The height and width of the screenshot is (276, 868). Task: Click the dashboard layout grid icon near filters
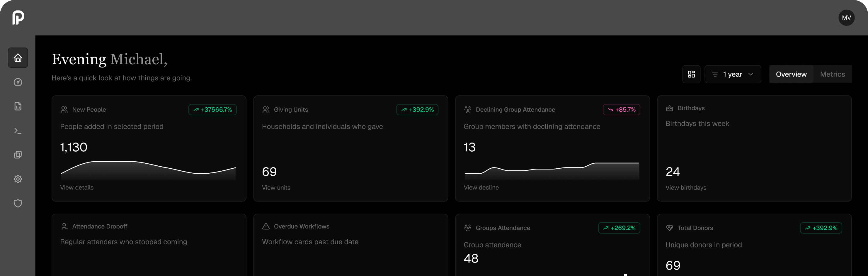[x=691, y=74]
